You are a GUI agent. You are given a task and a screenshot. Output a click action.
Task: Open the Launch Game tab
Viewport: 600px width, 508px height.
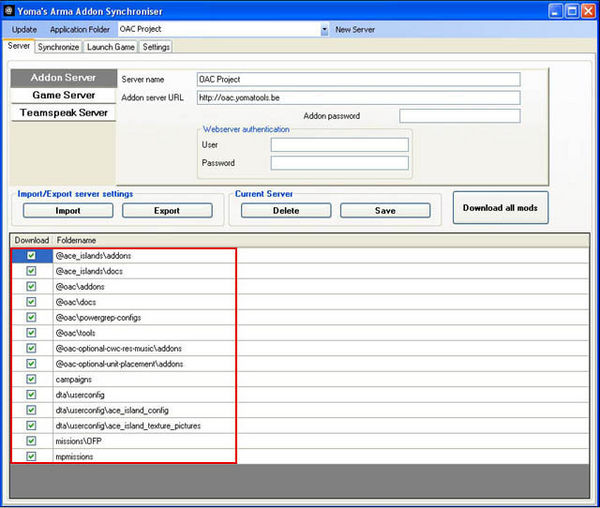tap(111, 47)
